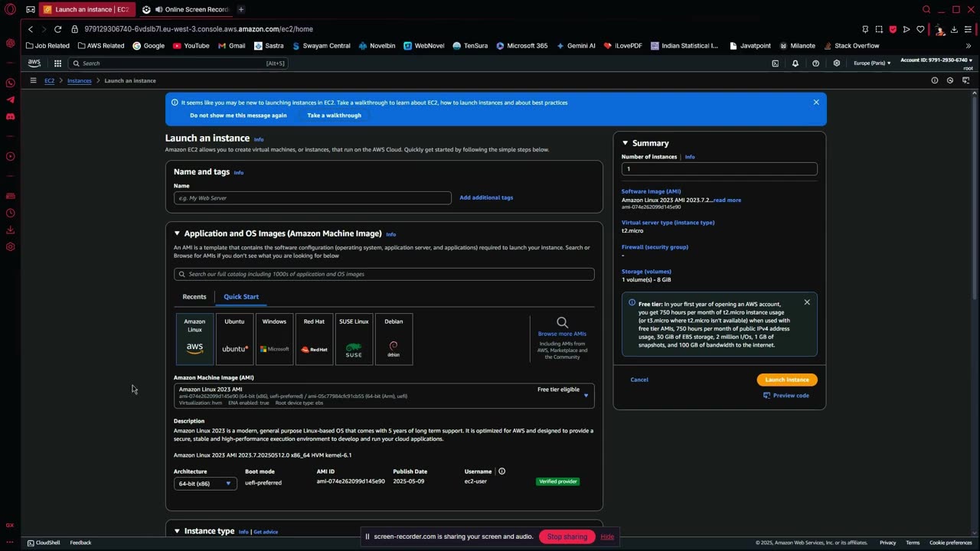Click Cancel in the Summary panel
Viewport: 980px width, 551px height.
click(x=639, y=380)
